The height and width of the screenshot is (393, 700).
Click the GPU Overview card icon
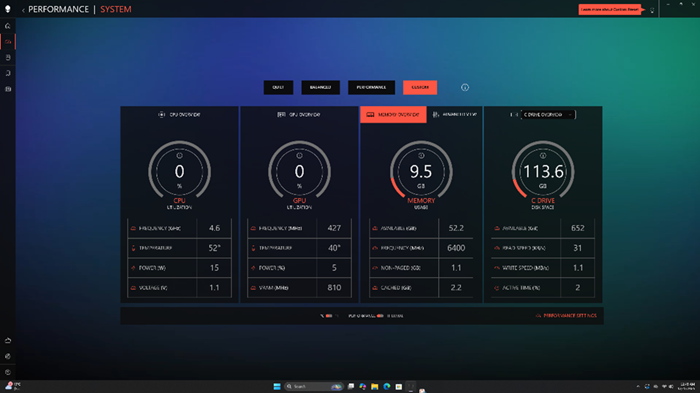pyautogui.click(x=281, y=115)
